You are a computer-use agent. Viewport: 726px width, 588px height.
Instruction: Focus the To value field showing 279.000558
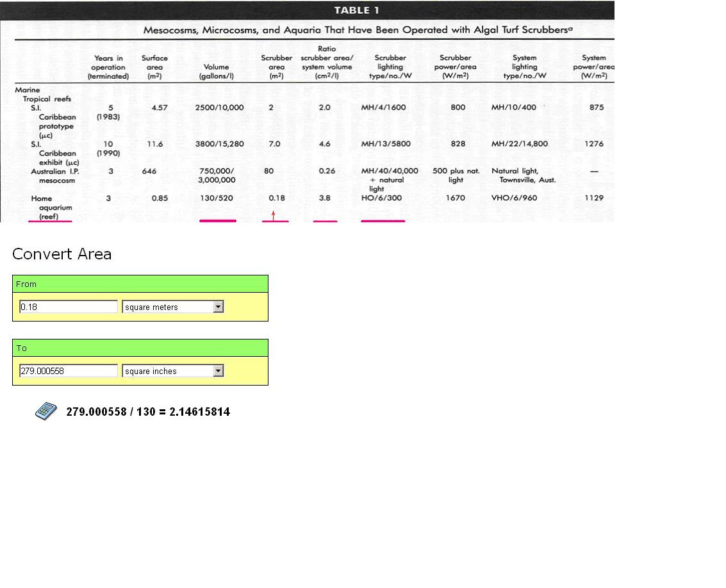click(x=69, y=371)
